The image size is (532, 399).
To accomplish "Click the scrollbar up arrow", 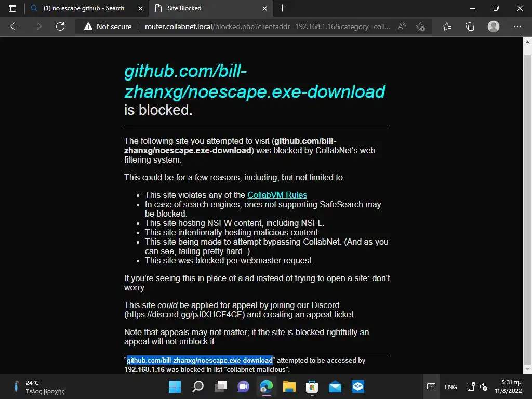I will (x=527, y=42).
